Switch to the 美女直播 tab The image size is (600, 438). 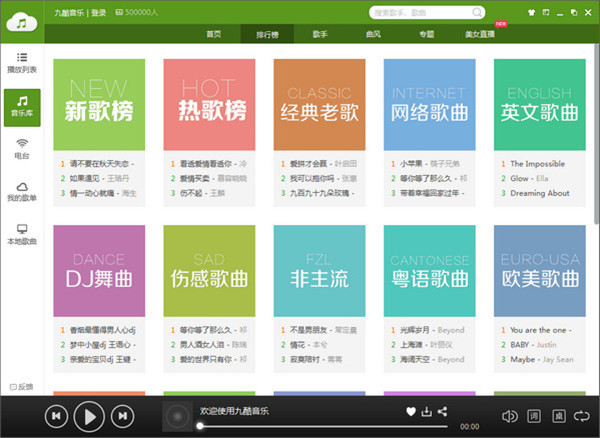(481, 33)
